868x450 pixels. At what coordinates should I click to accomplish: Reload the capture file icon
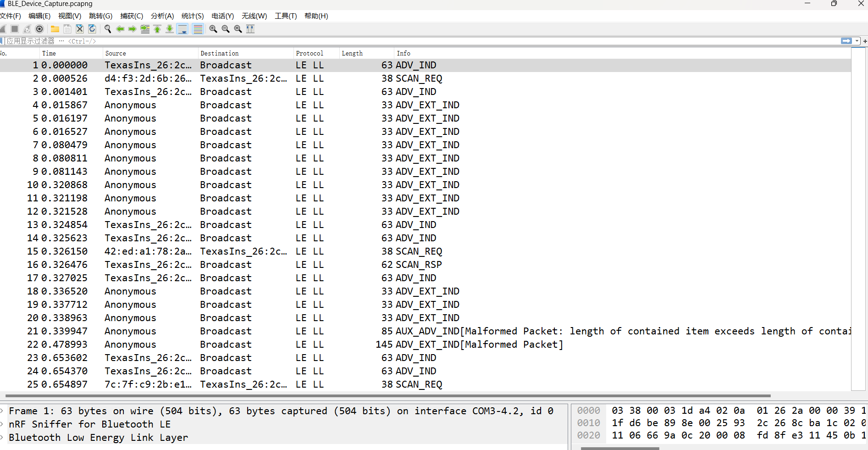(92, 29)
